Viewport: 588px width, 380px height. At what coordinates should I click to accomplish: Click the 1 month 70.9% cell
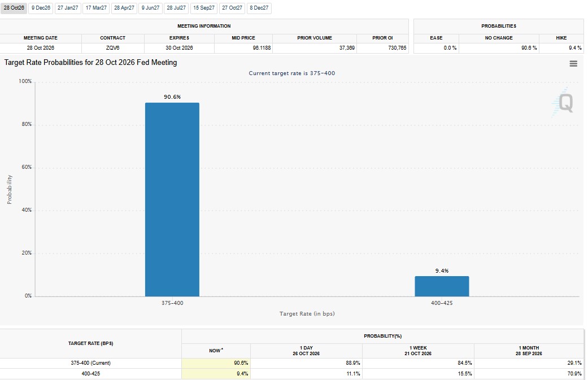tap(529, 374)
